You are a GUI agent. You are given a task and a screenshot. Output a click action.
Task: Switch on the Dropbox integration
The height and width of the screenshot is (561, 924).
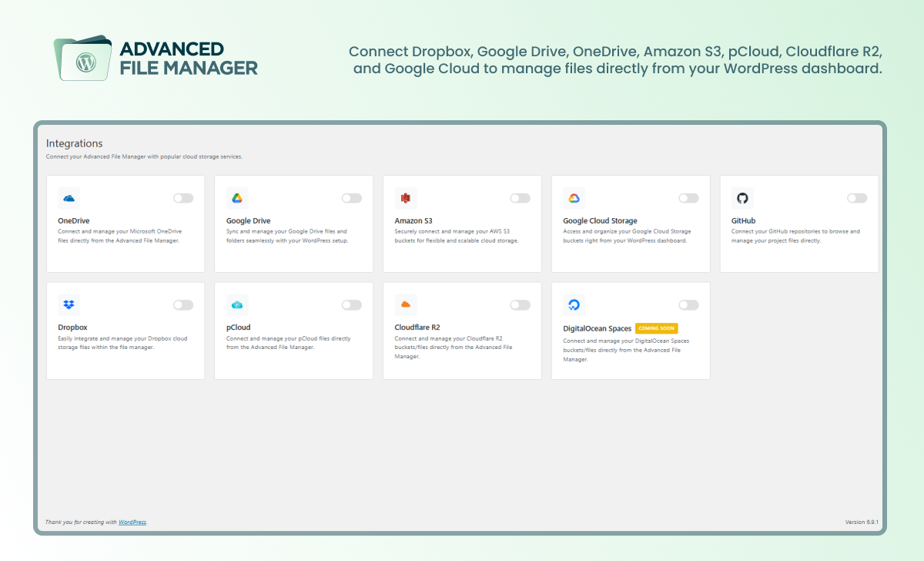point(183,304)
